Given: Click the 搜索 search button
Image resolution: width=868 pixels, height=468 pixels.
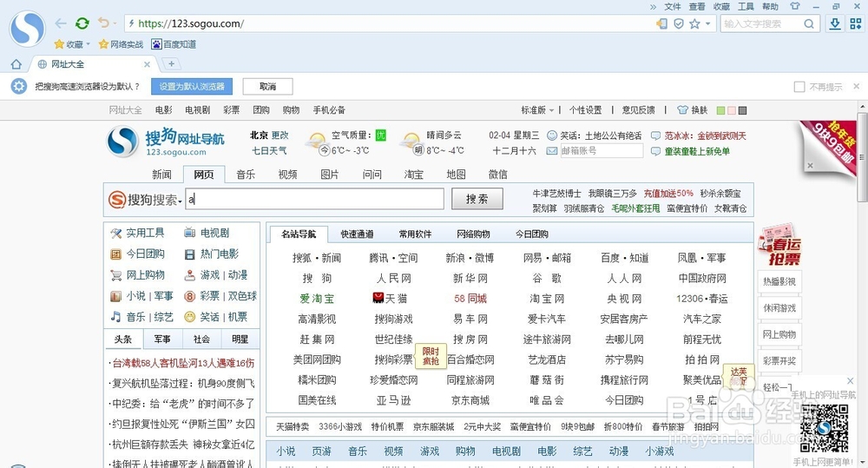Looking at the screenshot, I should [x=477, y=199].
